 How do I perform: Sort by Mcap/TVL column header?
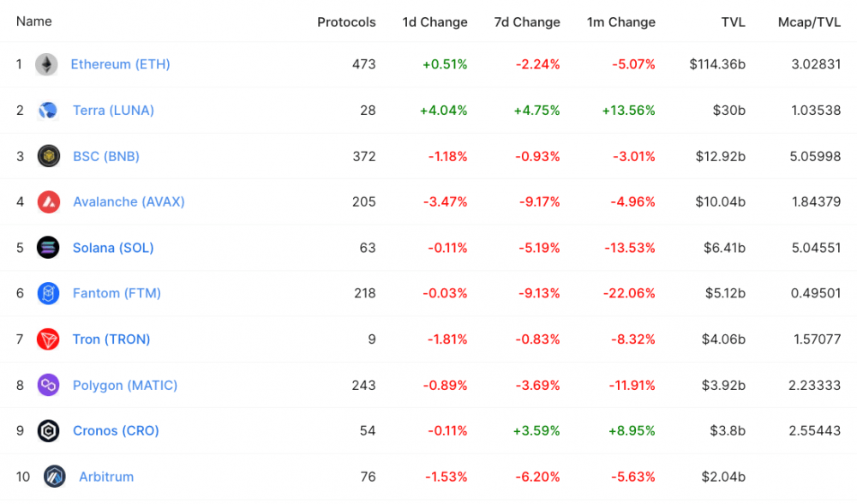[x=810, y=22]
